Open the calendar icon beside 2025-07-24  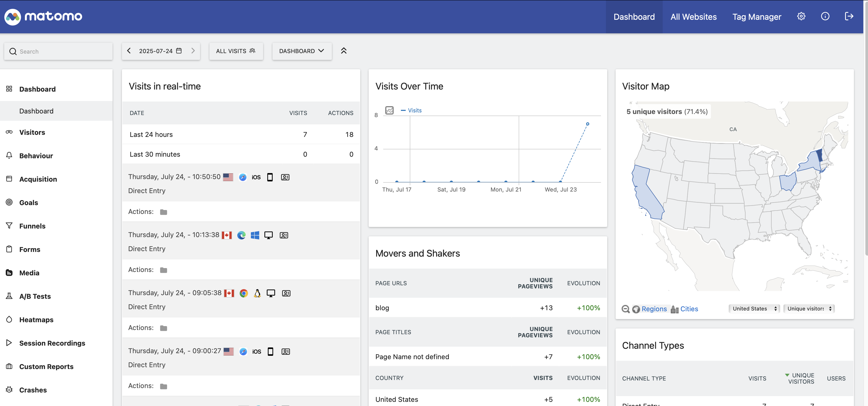pos(179,51)
